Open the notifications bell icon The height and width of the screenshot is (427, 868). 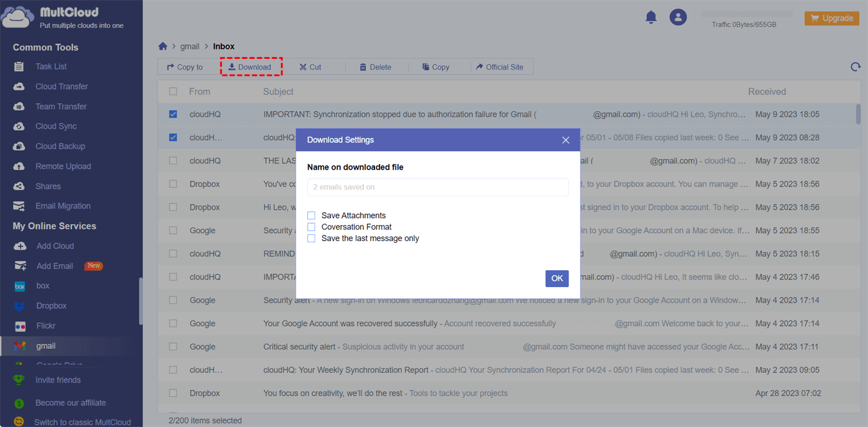pyautogui.click(x=651, y=17)
